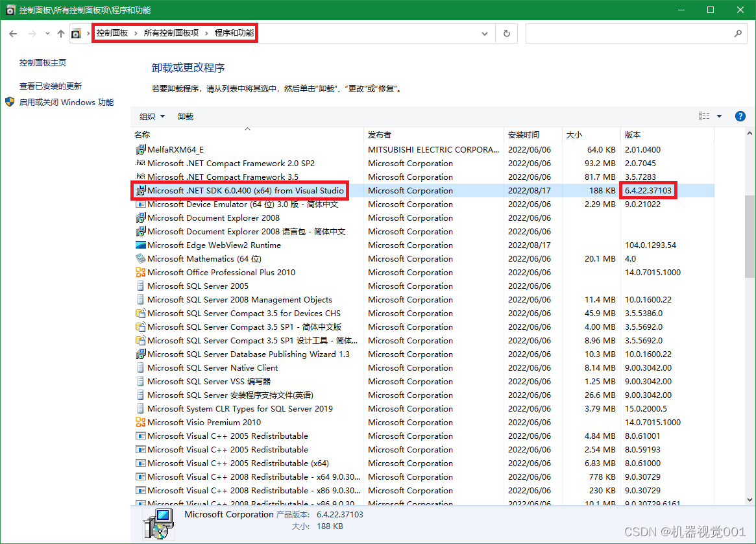The image size is (756, 544).
Task: Click the installer icon in details pane
Action: (x=158, y=524)
